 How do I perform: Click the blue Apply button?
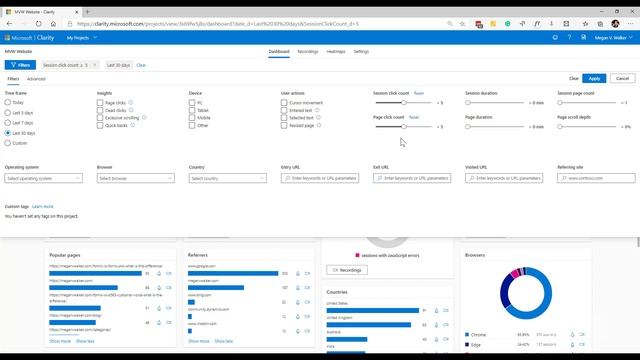pos(594,78)
